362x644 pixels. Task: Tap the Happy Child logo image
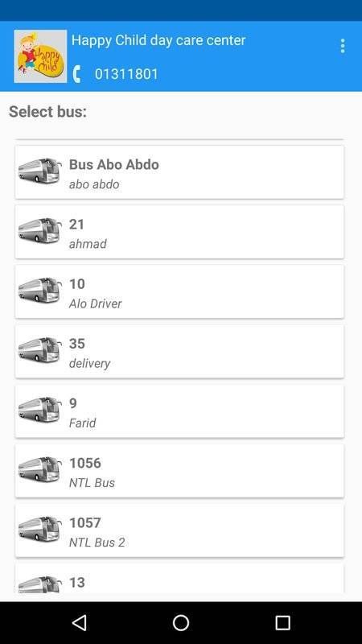pos(40,56)
